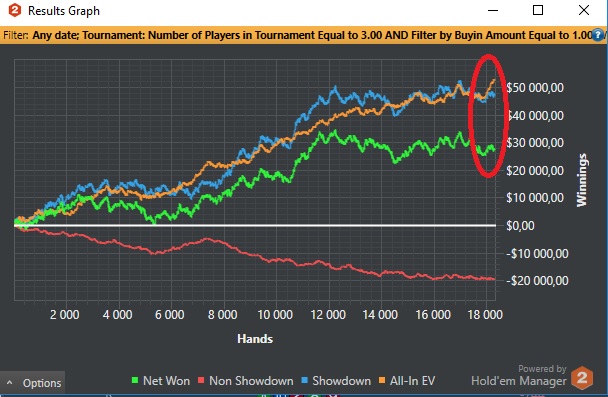608x397 pixels.
Task: Maximize the Results Graph window
Action: point(538,10)
